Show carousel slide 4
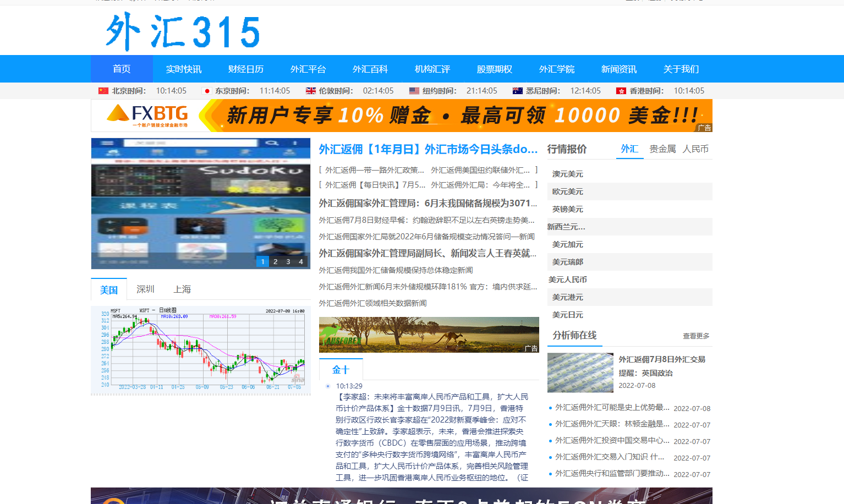The width and height of the screenshot is (844, 504). [x=301, y=262]
